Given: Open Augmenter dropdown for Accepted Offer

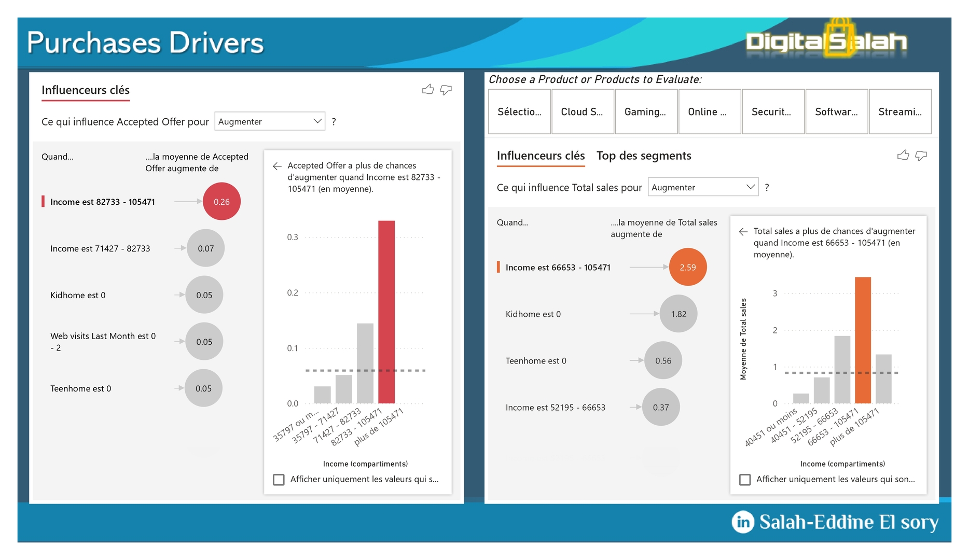Looking at the screenshot, I should coord(270,121).
